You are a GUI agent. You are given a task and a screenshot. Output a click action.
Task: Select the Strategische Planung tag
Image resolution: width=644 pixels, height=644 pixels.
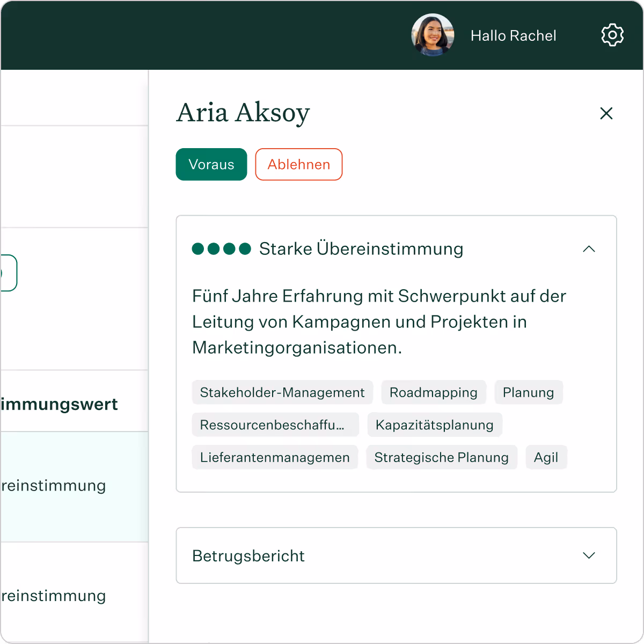click(441, 457)
